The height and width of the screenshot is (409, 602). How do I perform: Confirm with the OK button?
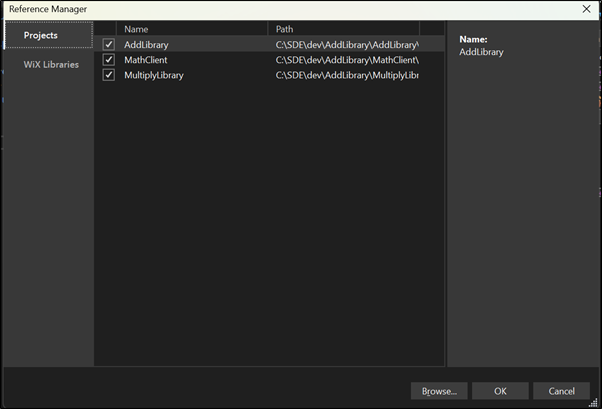500,391
